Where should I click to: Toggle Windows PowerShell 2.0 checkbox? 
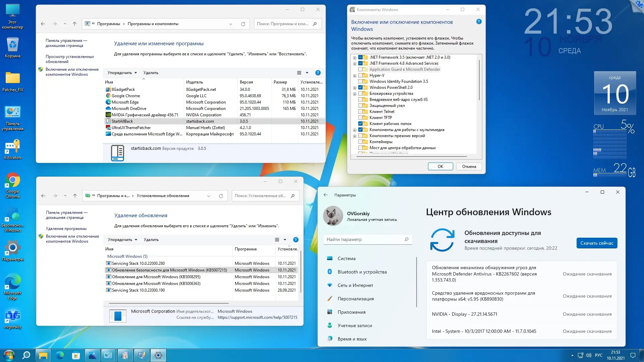(x=361, y=87)
